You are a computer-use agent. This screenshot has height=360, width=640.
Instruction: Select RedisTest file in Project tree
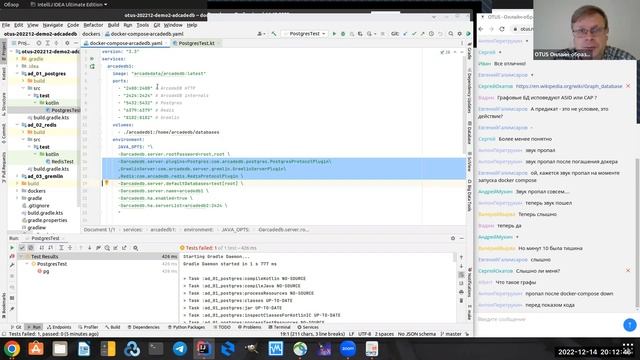point(62,162)
